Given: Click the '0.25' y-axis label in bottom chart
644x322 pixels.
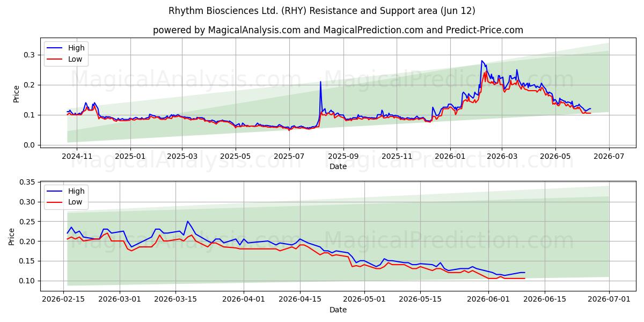Looking at the screenshot, I should click(x=27, y=222).
